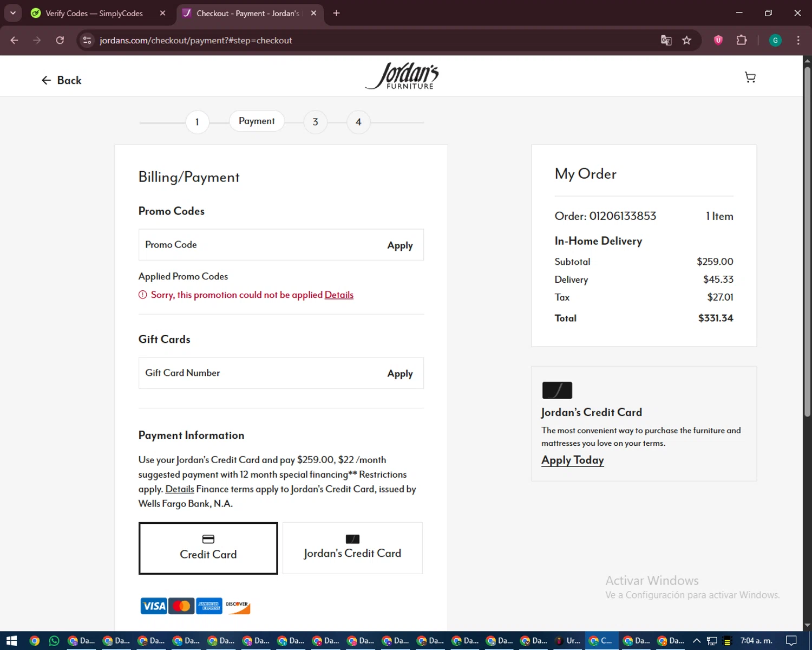Click the Mastercard logo

[x=181, y=606]
